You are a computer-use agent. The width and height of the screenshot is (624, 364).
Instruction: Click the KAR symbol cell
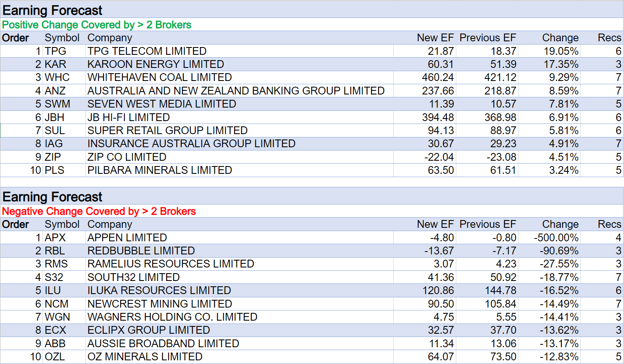pos(55,64)
